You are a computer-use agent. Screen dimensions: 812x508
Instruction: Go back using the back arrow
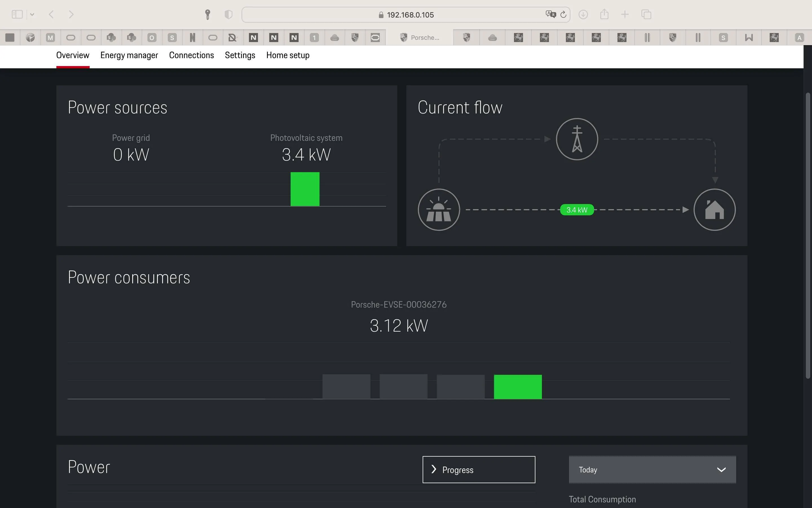click(x=51, y=14)
